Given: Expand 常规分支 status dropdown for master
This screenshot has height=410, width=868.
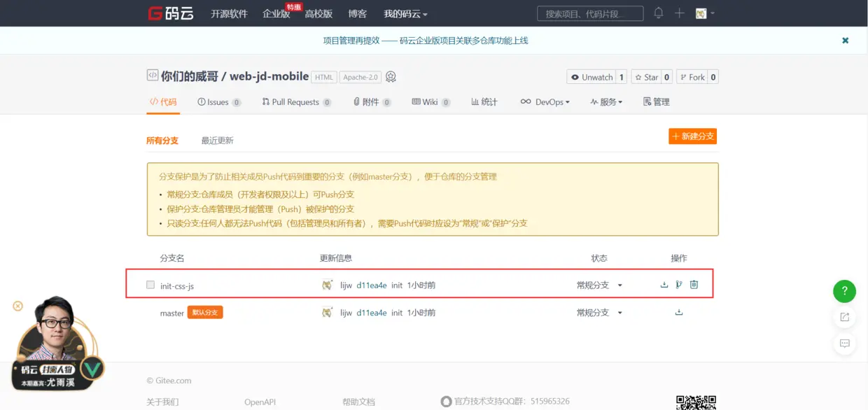Looking at the screenshot, I should (x=599, y=313).
